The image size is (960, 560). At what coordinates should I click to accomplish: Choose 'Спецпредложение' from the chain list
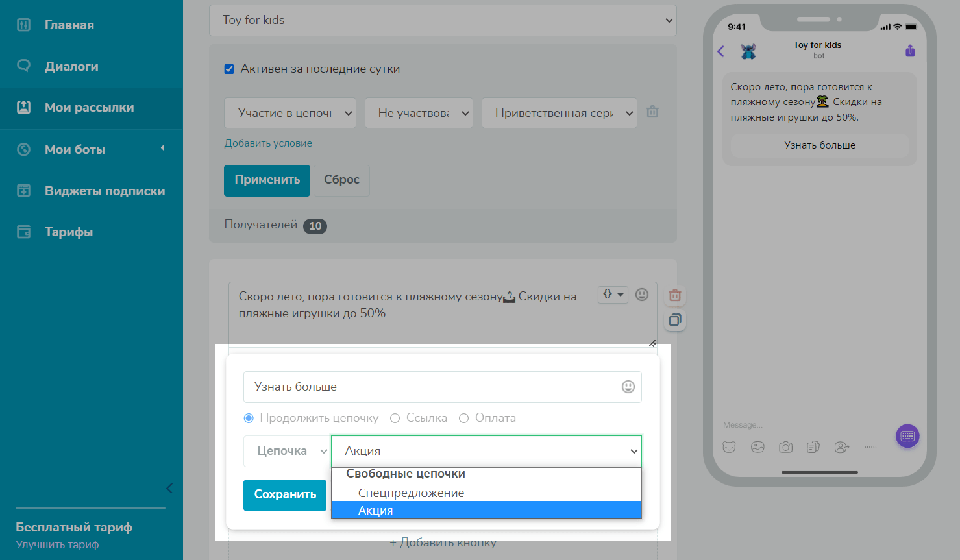pyautogui.click(x=411, y=493)
